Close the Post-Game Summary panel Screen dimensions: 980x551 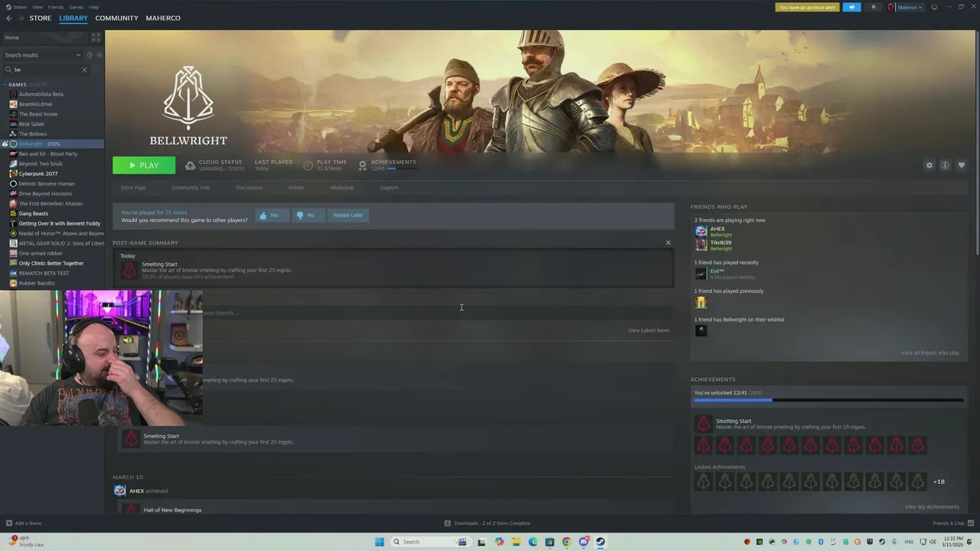coord(668,243)
